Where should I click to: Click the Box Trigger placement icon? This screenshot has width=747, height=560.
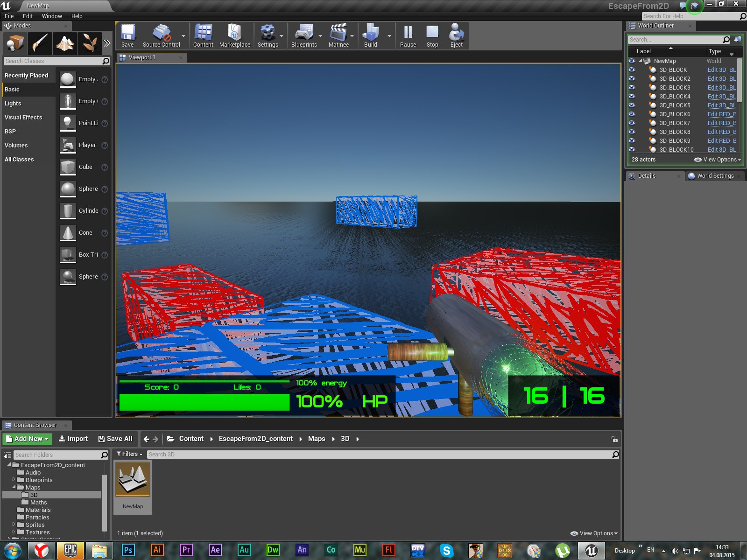[x=68, y=255]
